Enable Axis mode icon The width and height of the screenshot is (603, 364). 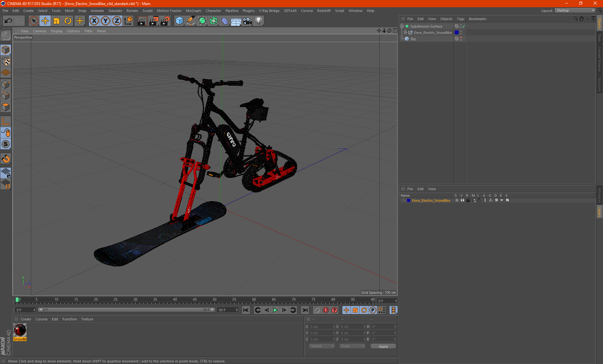coord(6,121)
